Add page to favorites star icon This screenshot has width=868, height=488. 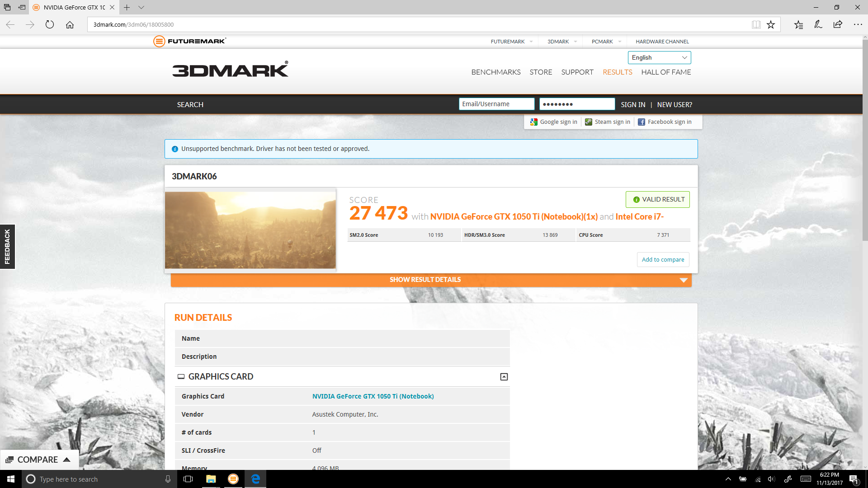(x=771, y=24)
